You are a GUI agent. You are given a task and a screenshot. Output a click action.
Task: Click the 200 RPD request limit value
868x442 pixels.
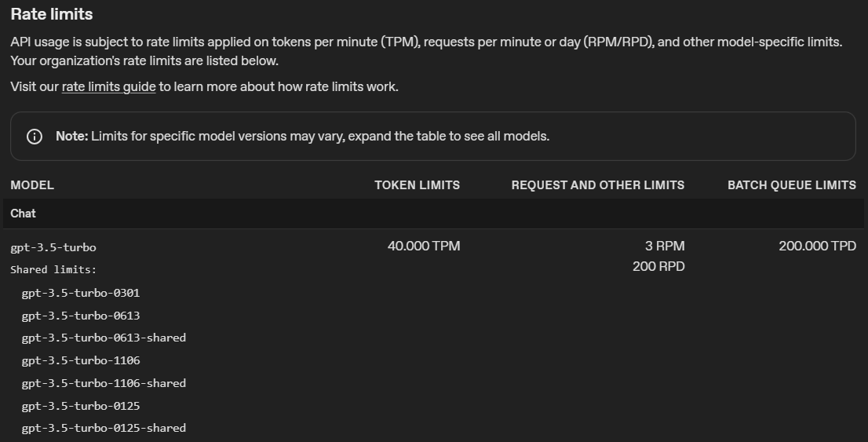(x=658, y=267)
